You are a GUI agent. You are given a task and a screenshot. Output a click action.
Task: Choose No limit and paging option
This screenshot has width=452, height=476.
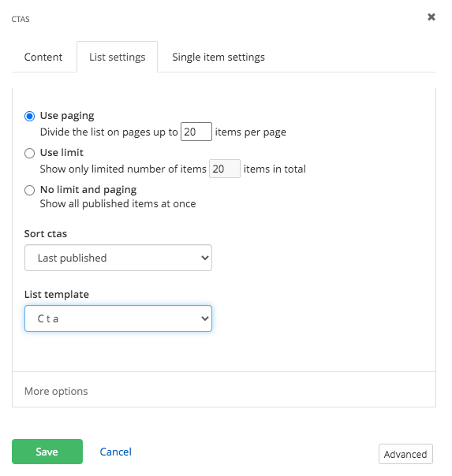tap(29, 191)
